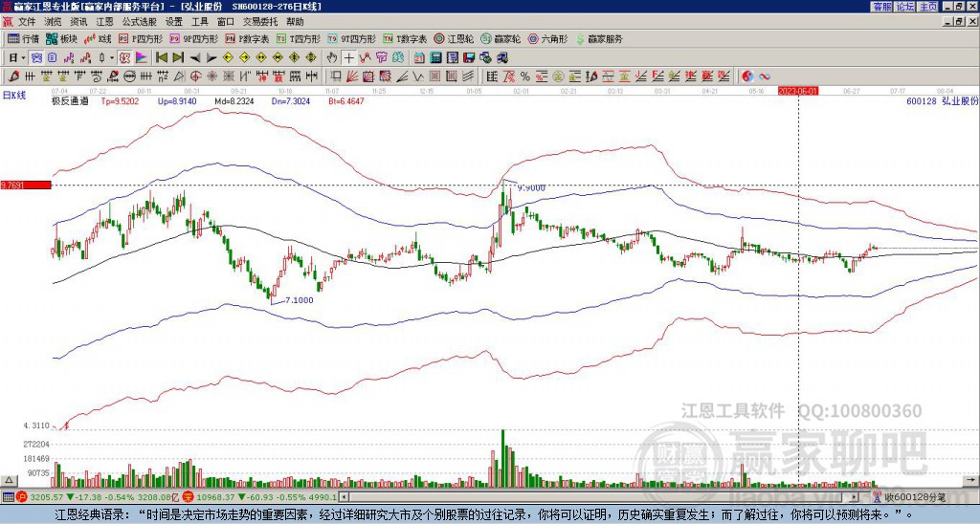This screenshot has width=980, height=524.
Task: Open the 交易委托 menu
Action: point(260,22)
